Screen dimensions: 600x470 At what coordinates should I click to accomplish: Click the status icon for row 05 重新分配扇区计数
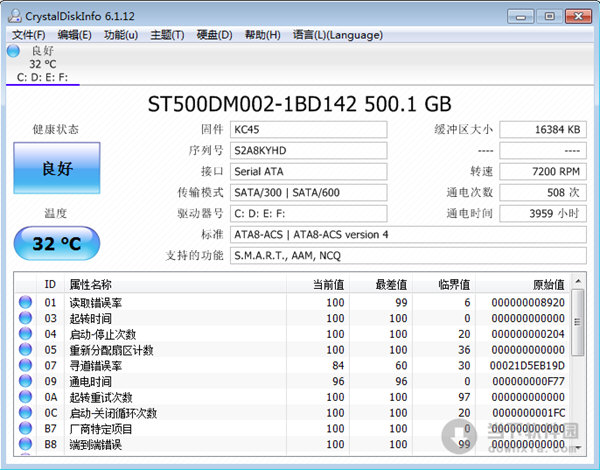coord(25,349)
